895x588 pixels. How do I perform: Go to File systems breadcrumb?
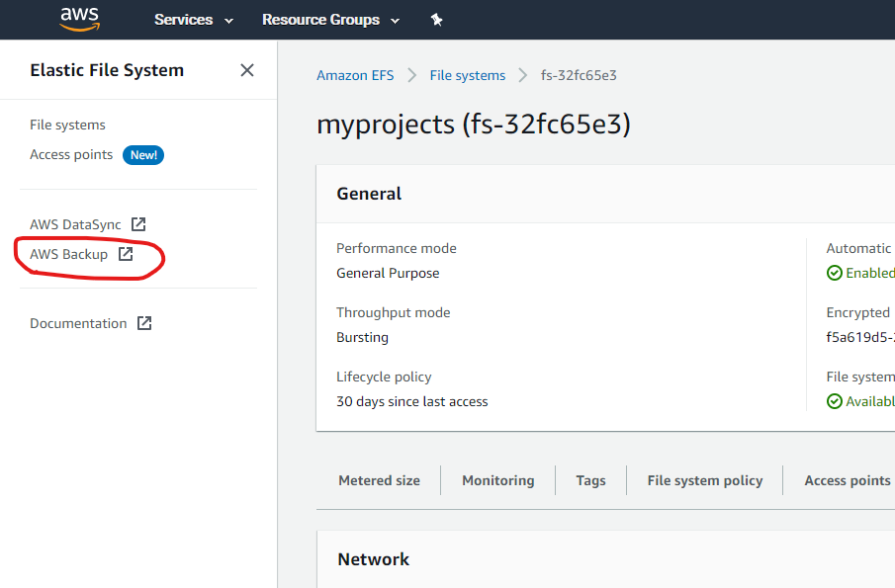coord(468,75)
